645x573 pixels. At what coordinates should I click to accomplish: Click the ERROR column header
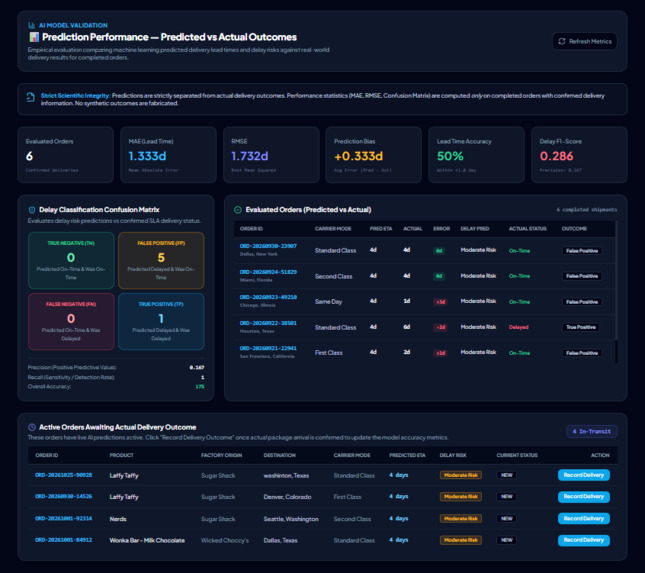(441, 228)
